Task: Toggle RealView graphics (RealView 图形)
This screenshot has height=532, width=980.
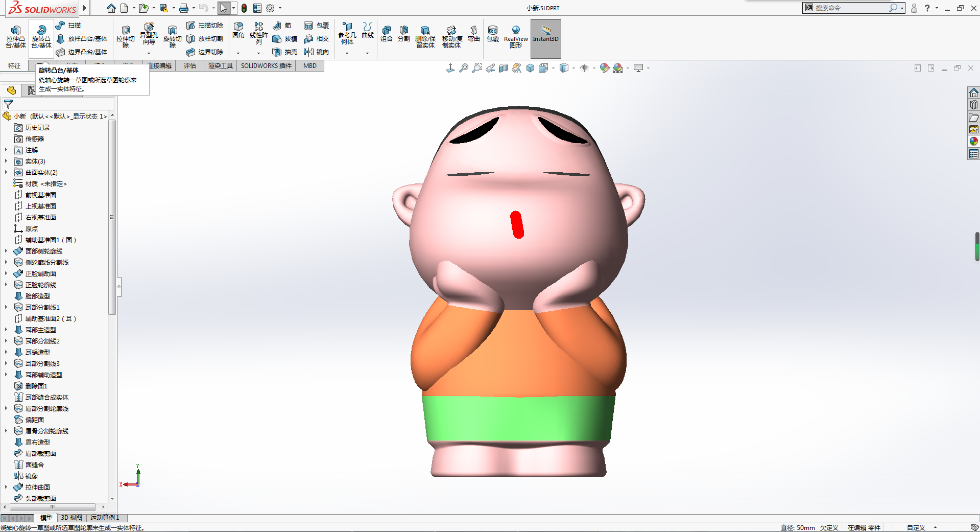Action: point(516,37)
